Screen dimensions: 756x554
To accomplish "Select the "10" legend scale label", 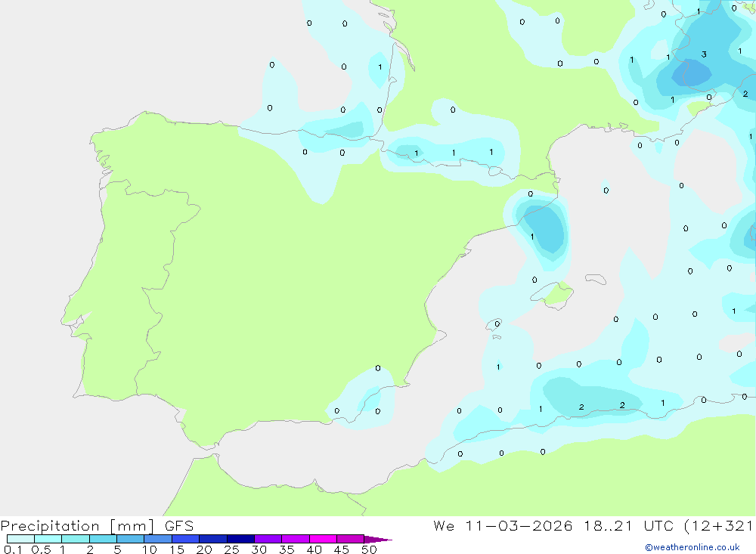I will coord(150,549).
